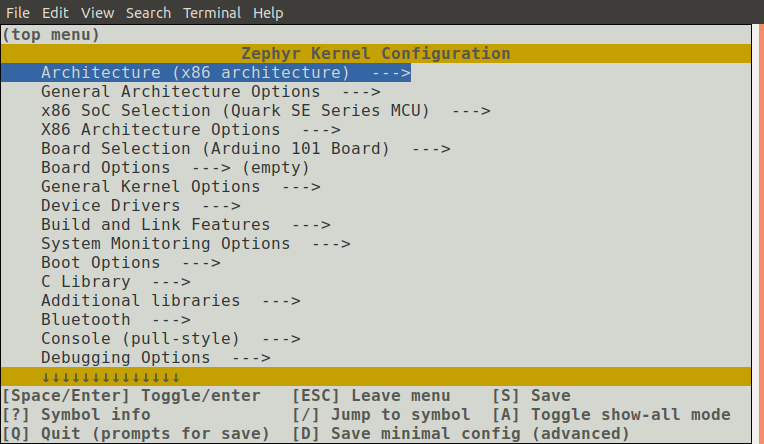Viewport: 764px width, 444px height.
Task: Click the [S] Save hint
Action: pyautogui.click(x=531, y=396)
